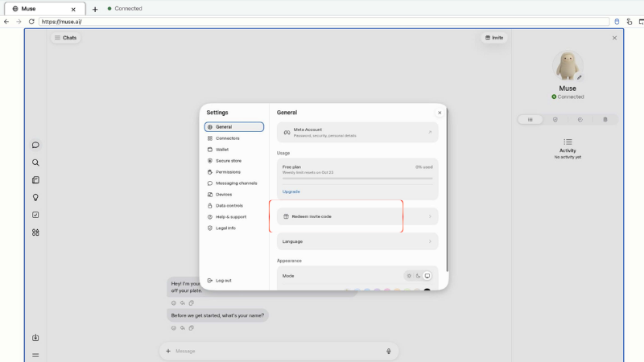The width and height of the screenshot is (644, 362).
Task: Select the activity list tab in Muse panel
Action: tap(530, 119)
